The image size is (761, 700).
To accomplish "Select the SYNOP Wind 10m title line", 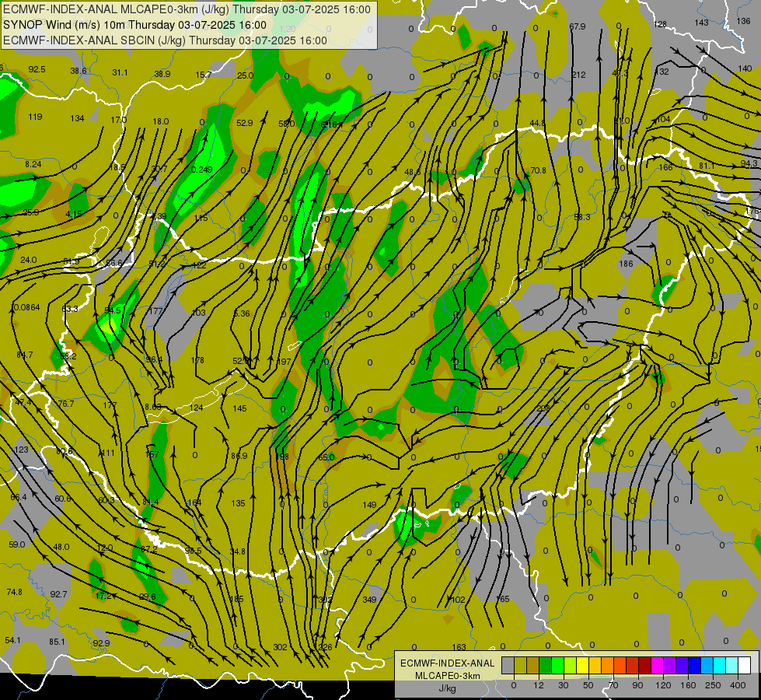I will tap(135, 25).
